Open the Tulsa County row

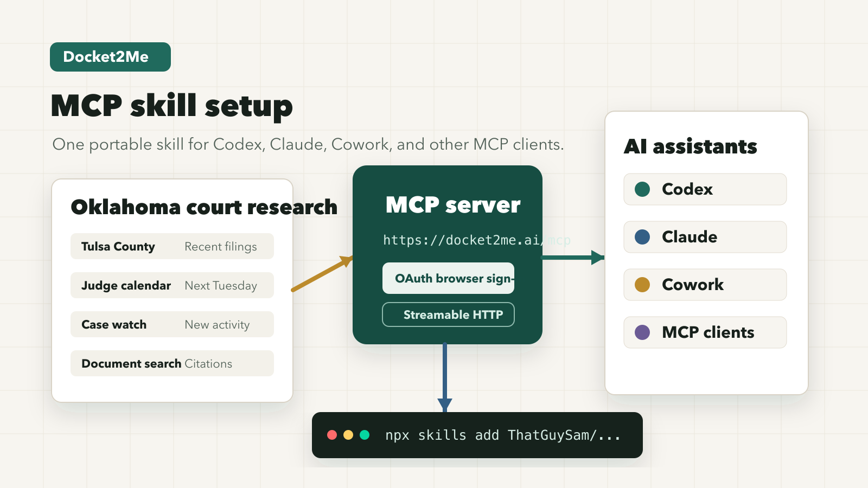(x=172, y=246)
